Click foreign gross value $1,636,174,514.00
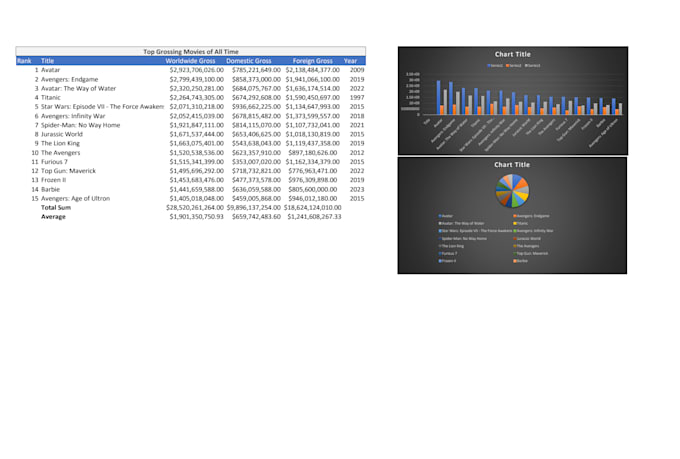 tap(312, 89)
